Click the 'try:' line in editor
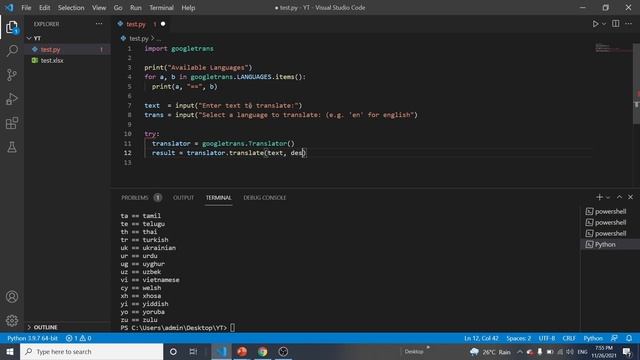 click(151, 134)
